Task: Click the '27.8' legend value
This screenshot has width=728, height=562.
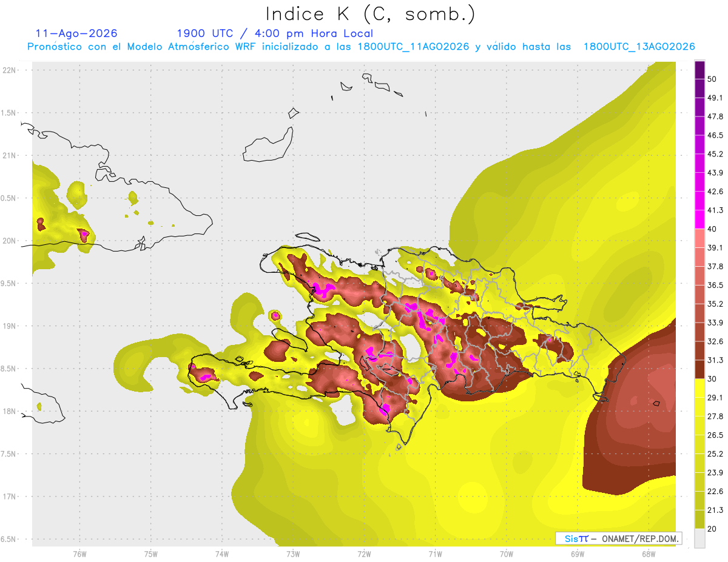Action: point(715,416)
